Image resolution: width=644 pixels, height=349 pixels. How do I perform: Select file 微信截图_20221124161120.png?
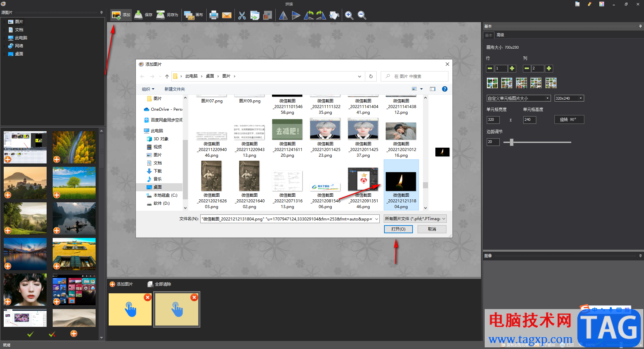pyautogui.click(x=287, y=138)
